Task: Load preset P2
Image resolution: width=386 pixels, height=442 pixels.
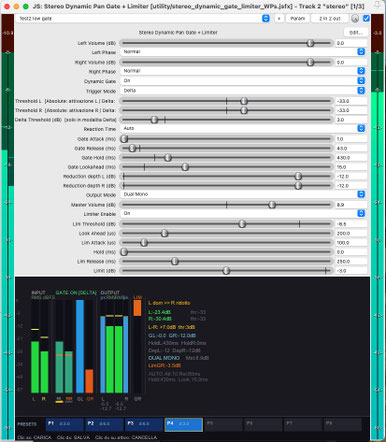Action: pos(104,425)
